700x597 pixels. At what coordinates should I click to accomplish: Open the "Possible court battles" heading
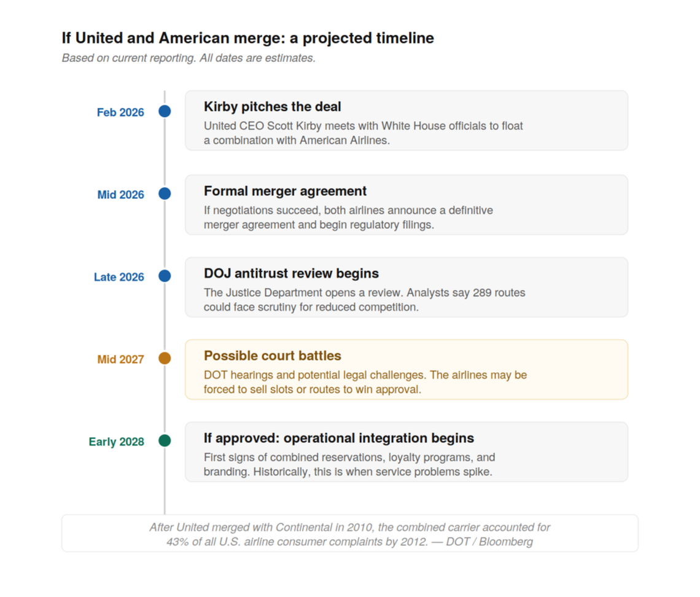click(272, 356)
